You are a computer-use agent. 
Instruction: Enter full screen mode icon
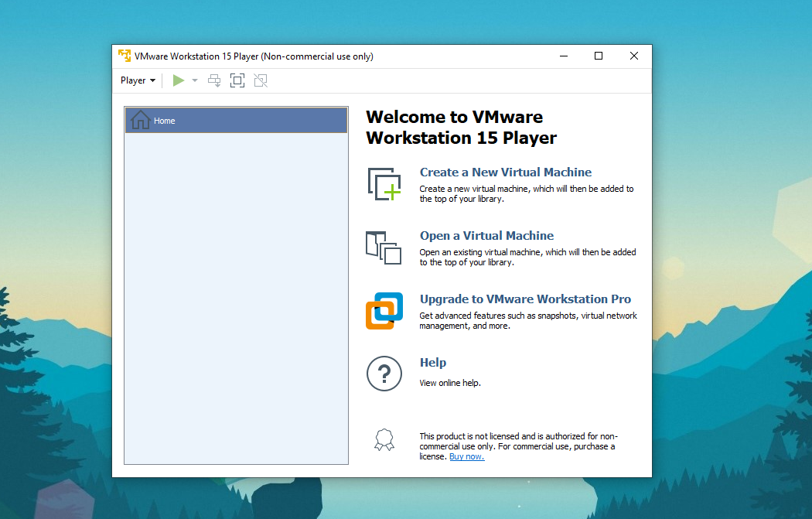pos(237,80)
